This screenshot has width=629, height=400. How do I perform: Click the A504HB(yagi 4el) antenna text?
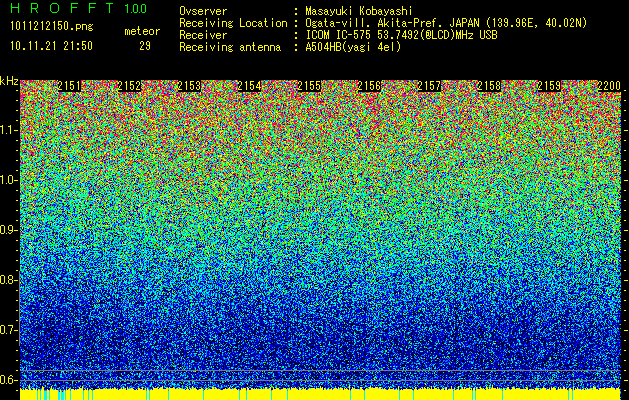(353, 47)
